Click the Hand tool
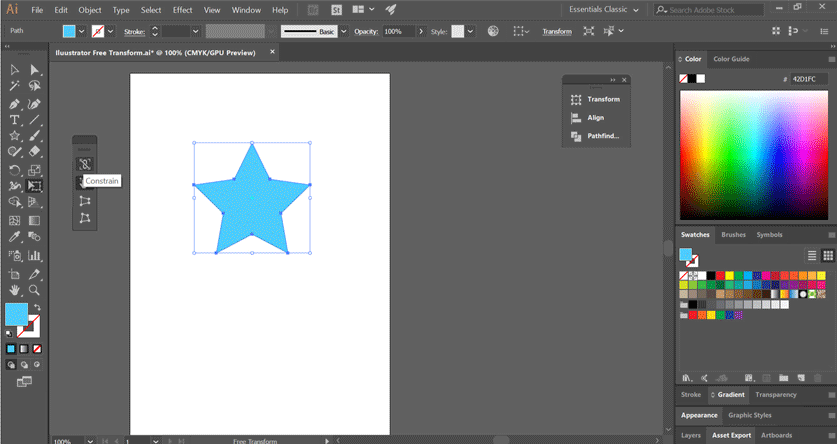The width and height of the screenshot is (837, 444). (15, 289)
